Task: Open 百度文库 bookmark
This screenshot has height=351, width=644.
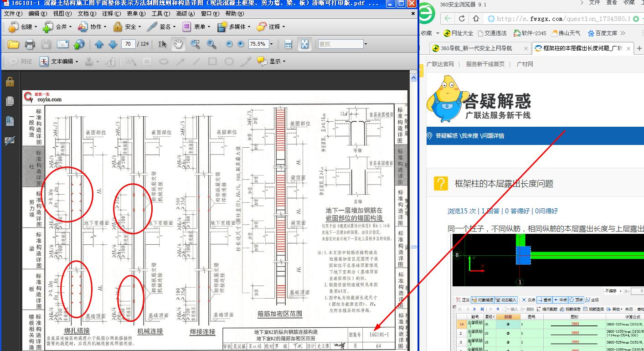Action: [602, 33]
